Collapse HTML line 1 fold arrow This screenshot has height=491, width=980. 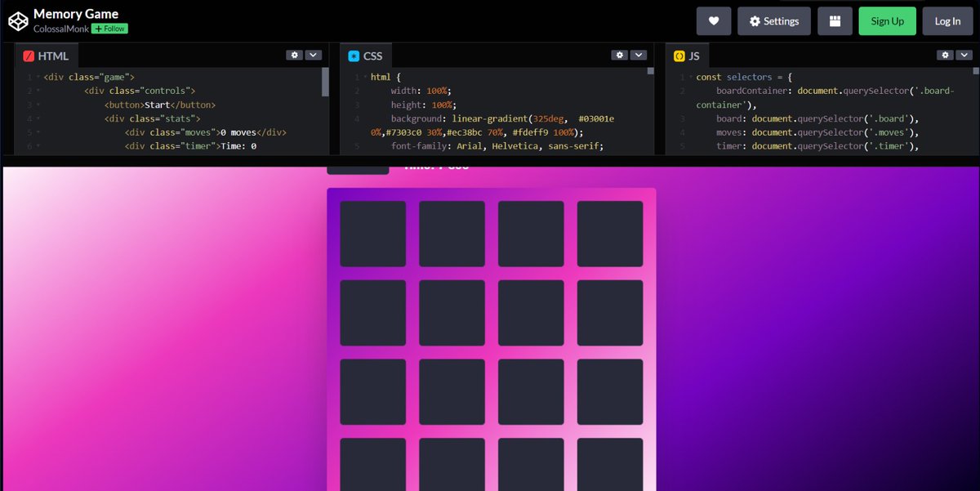38,77
